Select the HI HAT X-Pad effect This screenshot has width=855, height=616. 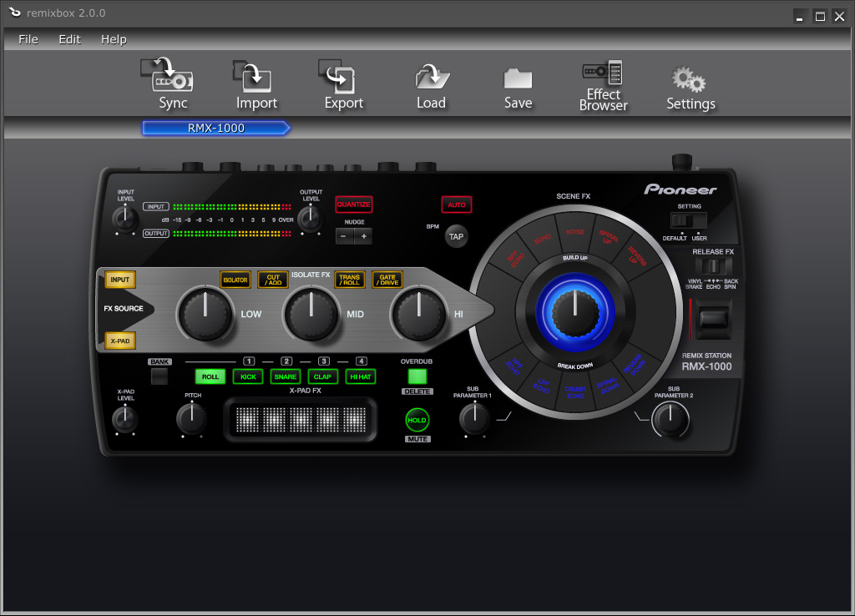coord(361,376)
